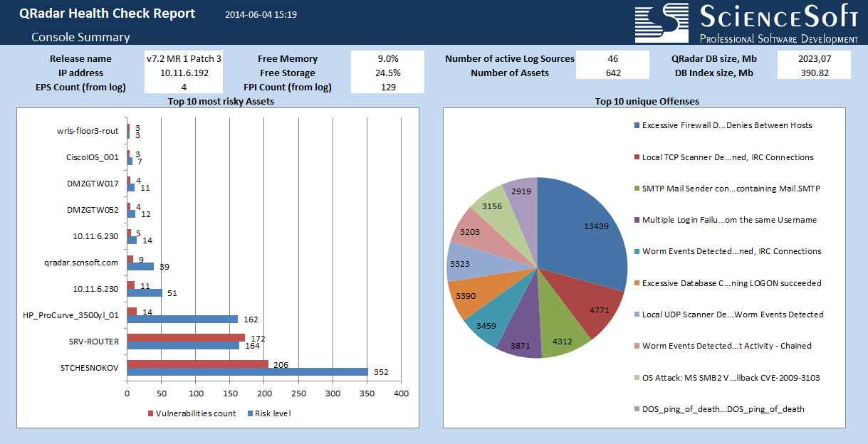Click the Number of active Log Sources label
Image resolution: width=868 pixels, height=444 pixels.
click(510, 58)
